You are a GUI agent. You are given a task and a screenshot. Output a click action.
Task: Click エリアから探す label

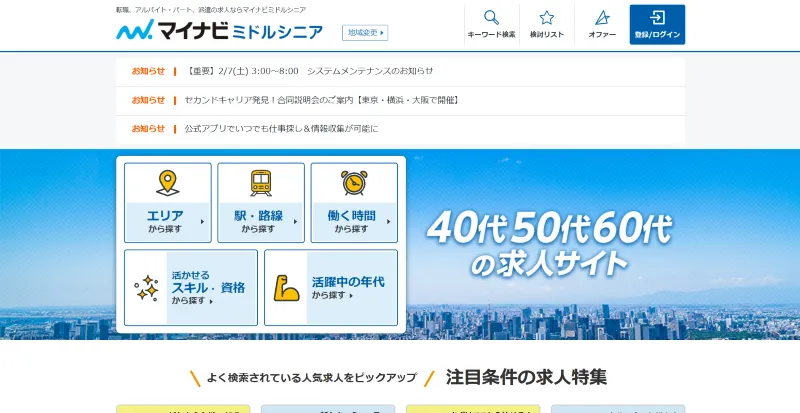click(x=165, y=222)
